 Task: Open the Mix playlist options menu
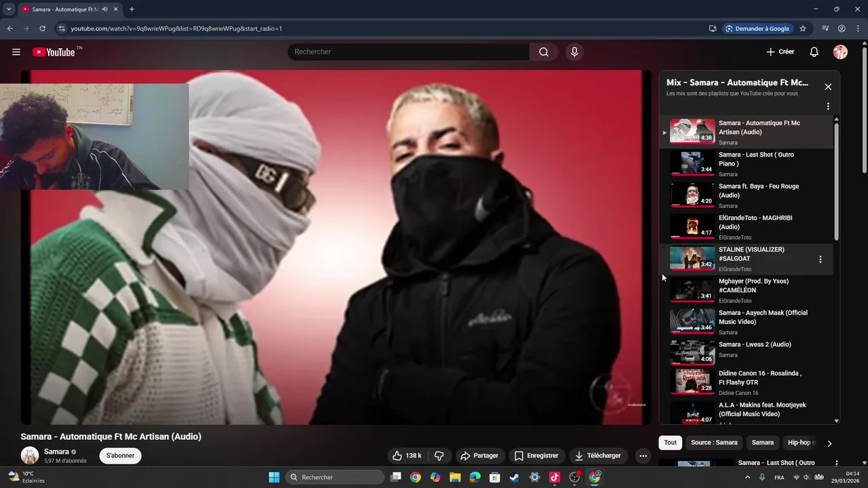pyautogui.click(x=828, y=106)
